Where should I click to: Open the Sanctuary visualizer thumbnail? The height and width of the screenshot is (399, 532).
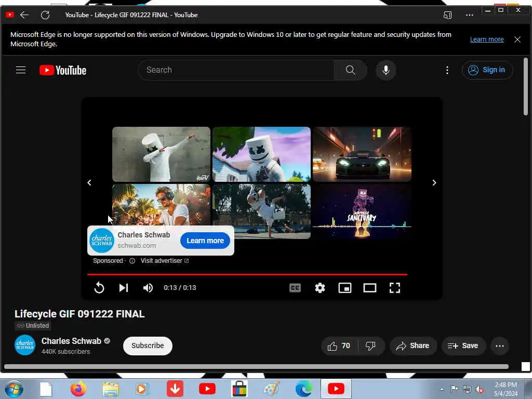[x=362, y=211]
